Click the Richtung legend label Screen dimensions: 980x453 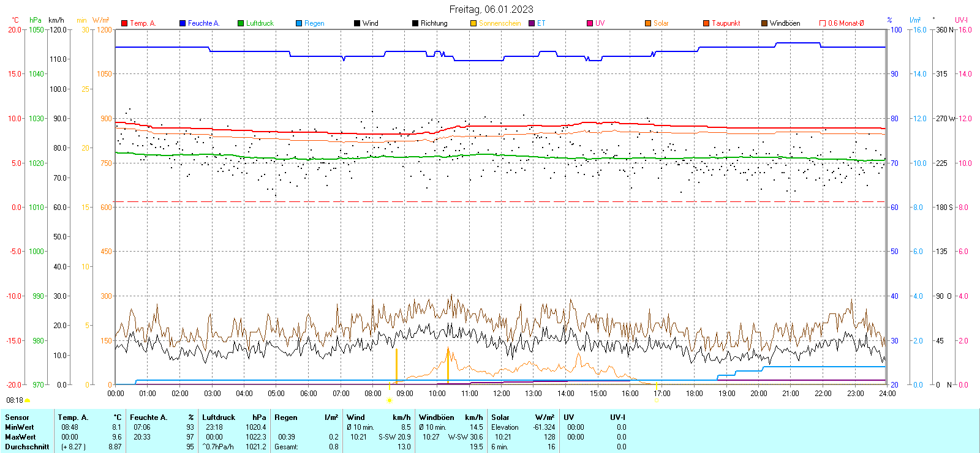pyautogui.click(x=434, y=23)
